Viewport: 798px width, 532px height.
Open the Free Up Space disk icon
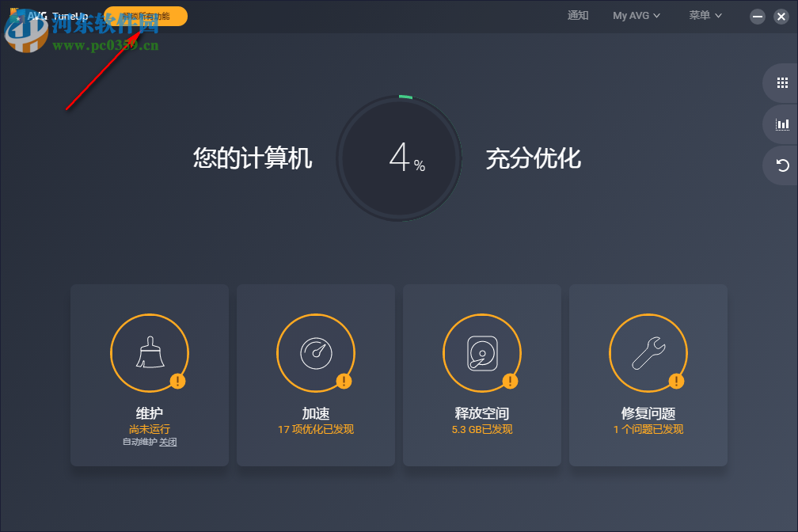482,353
